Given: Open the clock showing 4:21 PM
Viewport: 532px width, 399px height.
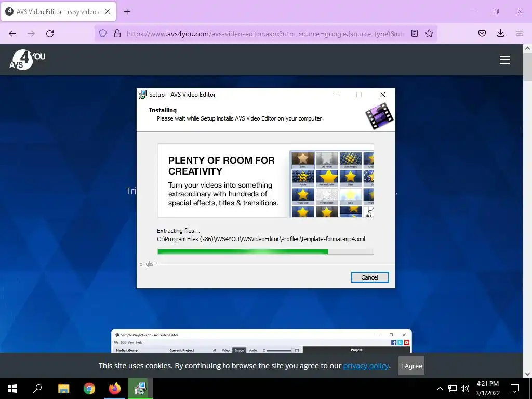Looking at the screenshot, I should [x=487, y=389].
